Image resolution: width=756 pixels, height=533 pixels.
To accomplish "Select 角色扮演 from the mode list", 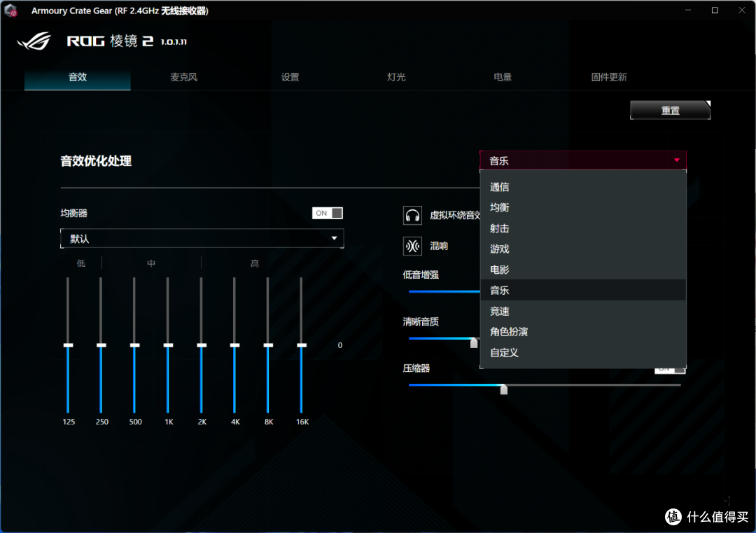I will coord(583,332).
